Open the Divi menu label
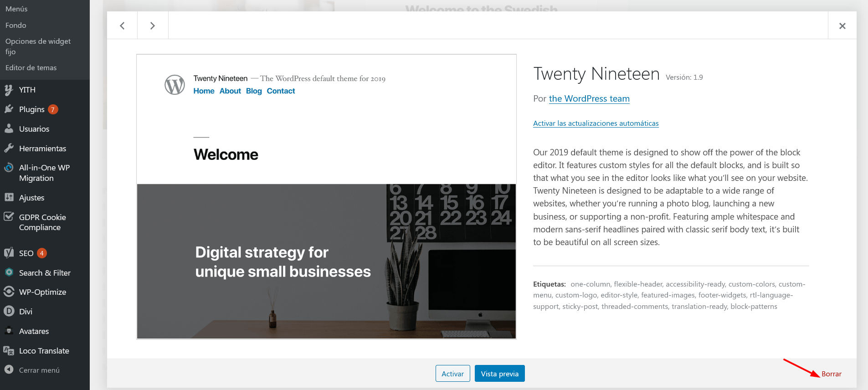868x390 pixels. pos(26,312)
